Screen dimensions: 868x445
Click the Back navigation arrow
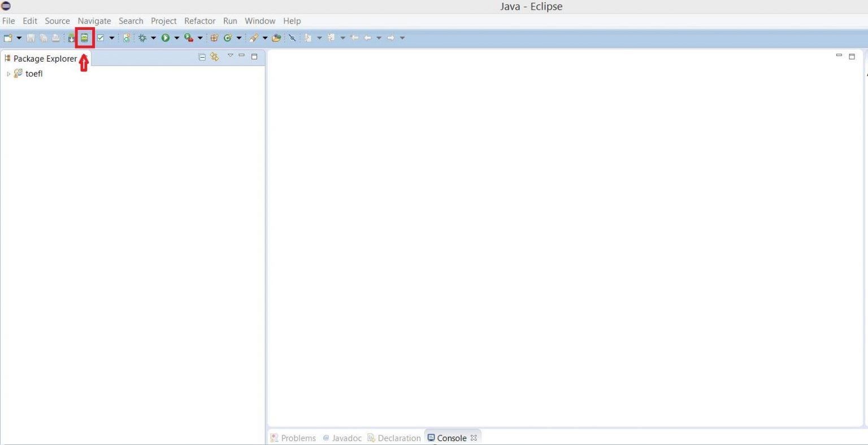[368, 37]
